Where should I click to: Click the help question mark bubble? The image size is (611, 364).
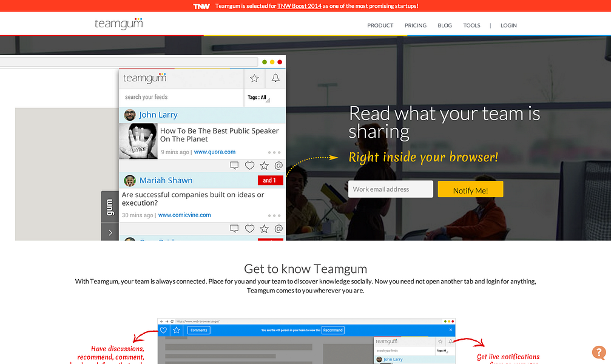[598, 352]
